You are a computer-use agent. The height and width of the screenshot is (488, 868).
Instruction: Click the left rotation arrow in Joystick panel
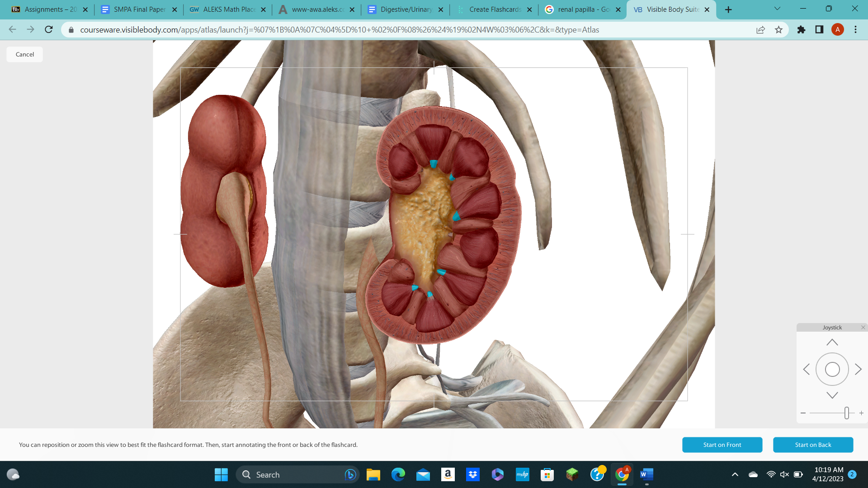807,369
